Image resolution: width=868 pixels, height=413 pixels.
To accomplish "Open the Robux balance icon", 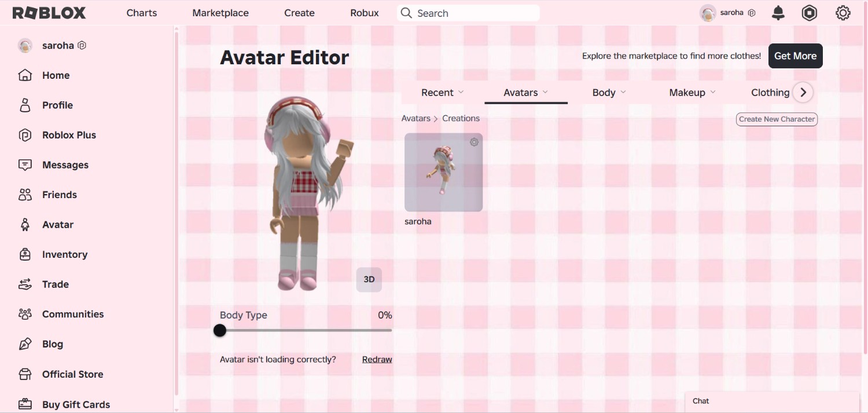I will (810, 13).
